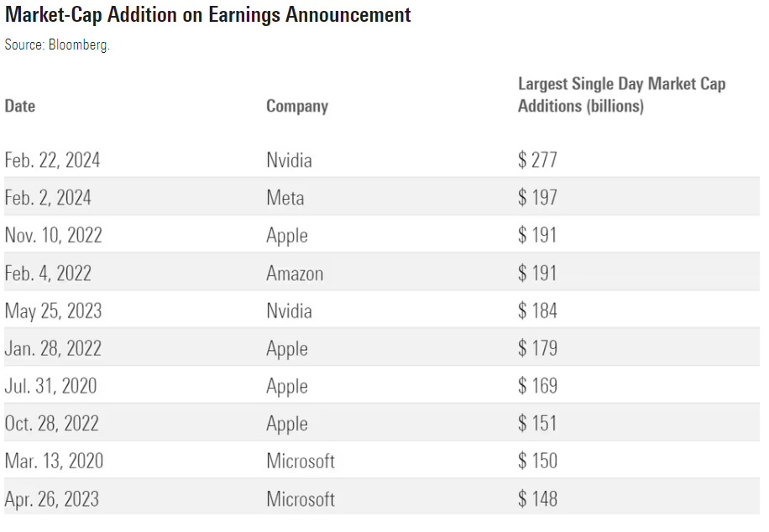Select the Oct. 28, 2022 date cell
This screenshot has width=769, height=532.
tap(52, 424)
